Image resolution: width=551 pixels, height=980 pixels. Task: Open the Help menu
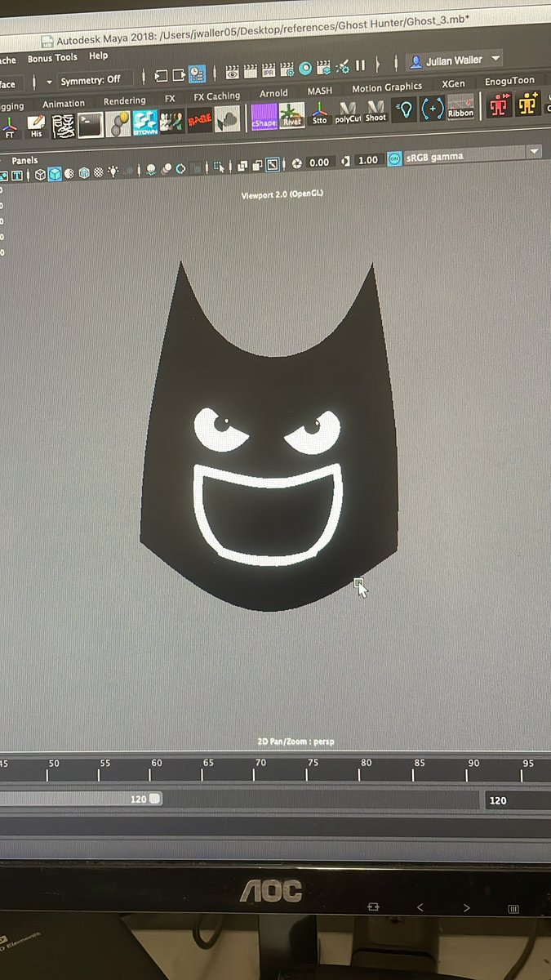(x=98, y=56)
